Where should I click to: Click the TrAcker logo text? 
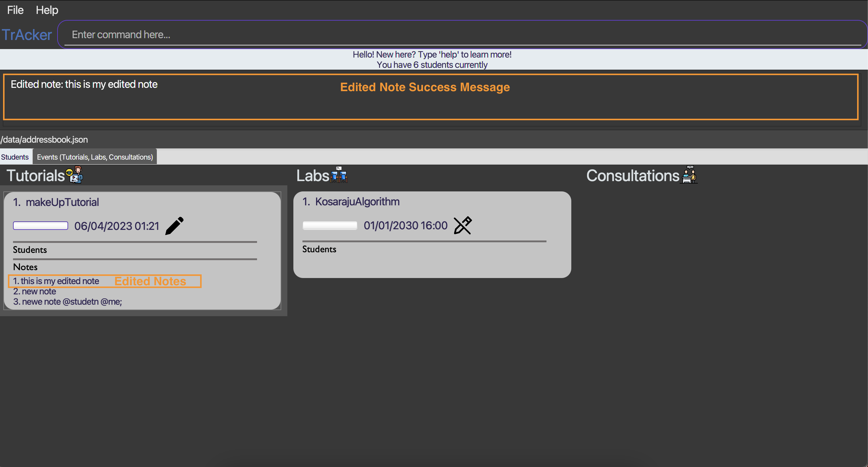click(27, 35)
